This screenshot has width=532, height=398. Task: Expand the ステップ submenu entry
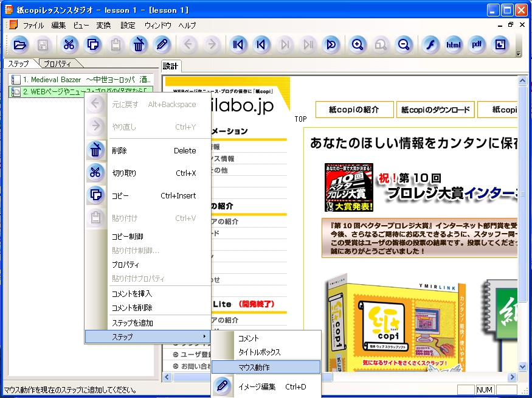148,337
